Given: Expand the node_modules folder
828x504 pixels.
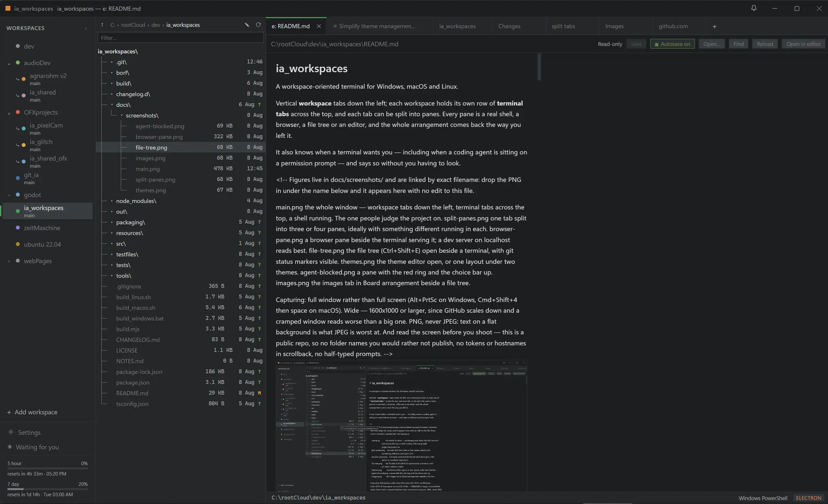Looking at the screenshot, I should click(112, 201).
